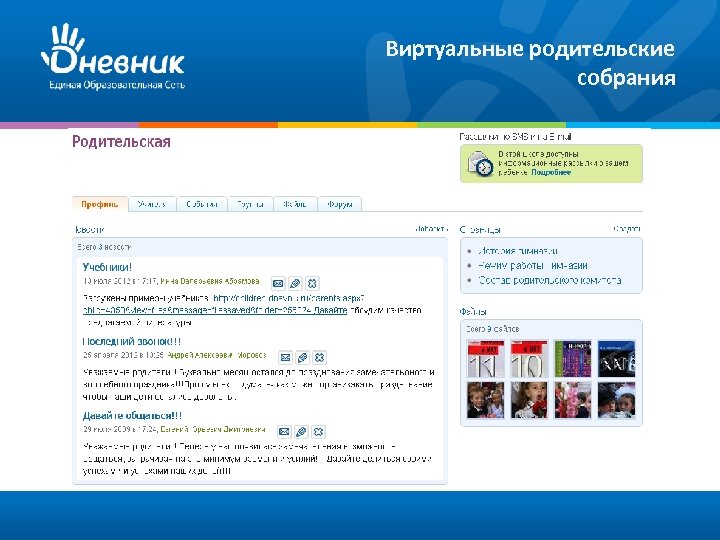Open the Состав родительского комитета page link
720x540 pixels.
(550, 280)
